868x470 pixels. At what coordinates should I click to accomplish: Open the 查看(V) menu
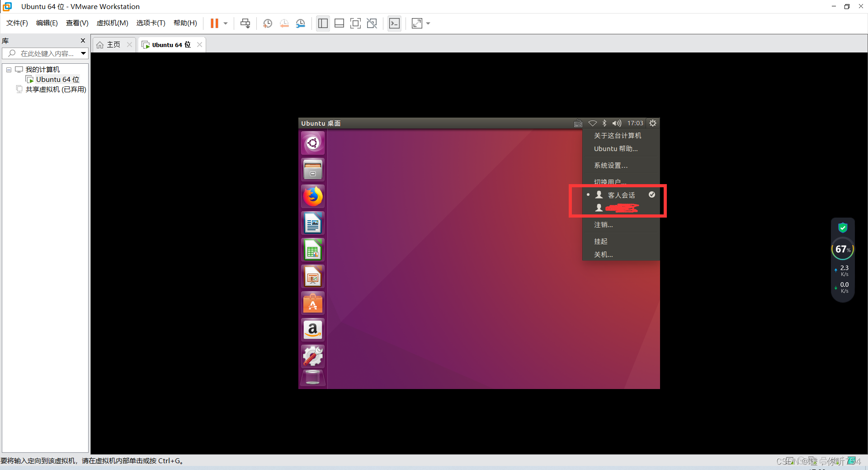77,23
